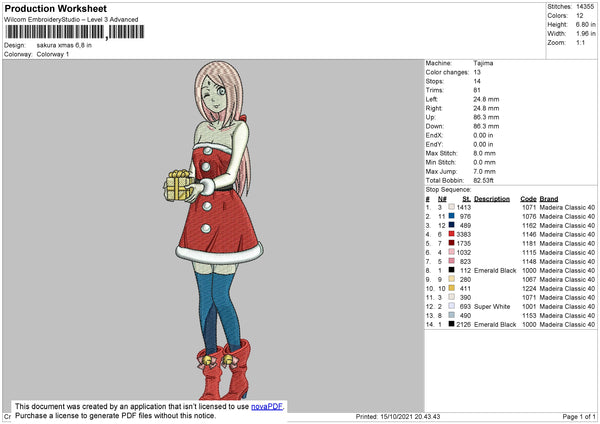The image size is (600, 424).
Task: Click the 'Colorway 1' value
Action: click(x=53, y=54)
